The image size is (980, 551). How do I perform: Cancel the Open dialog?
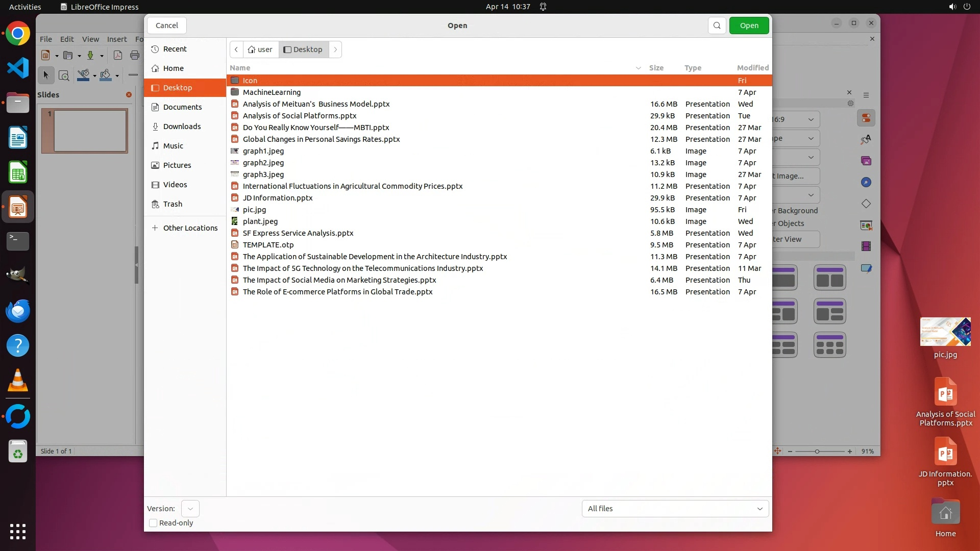coord(166,26)
